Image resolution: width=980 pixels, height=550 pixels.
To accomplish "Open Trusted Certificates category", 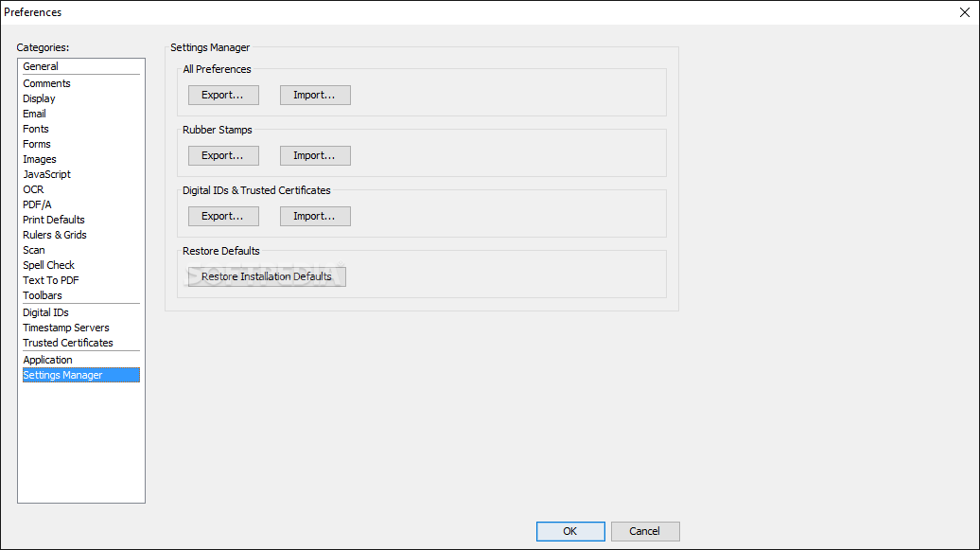I will pos(81,343).
